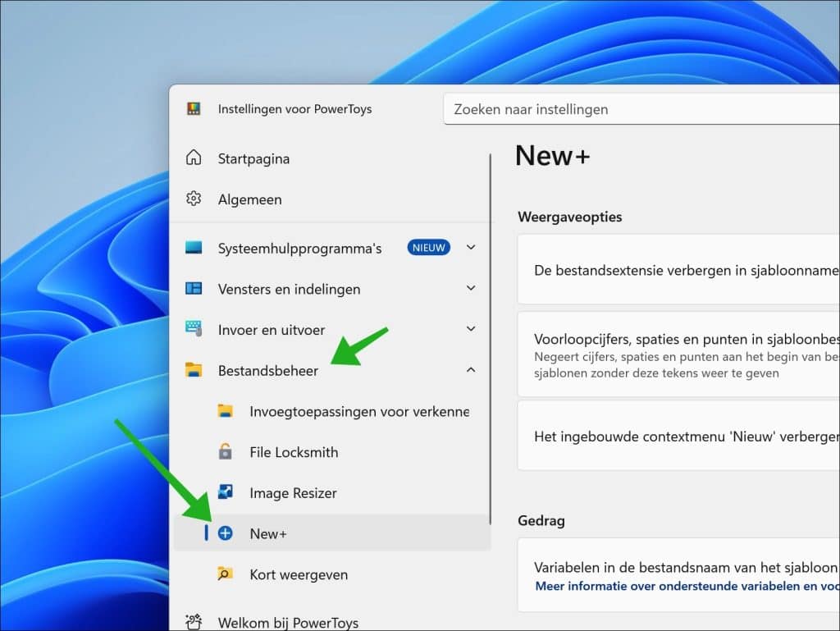Click the bestandsextensie verbergen setting card
Viewport: 840px width, 631px height.
(x=678, y=269)
